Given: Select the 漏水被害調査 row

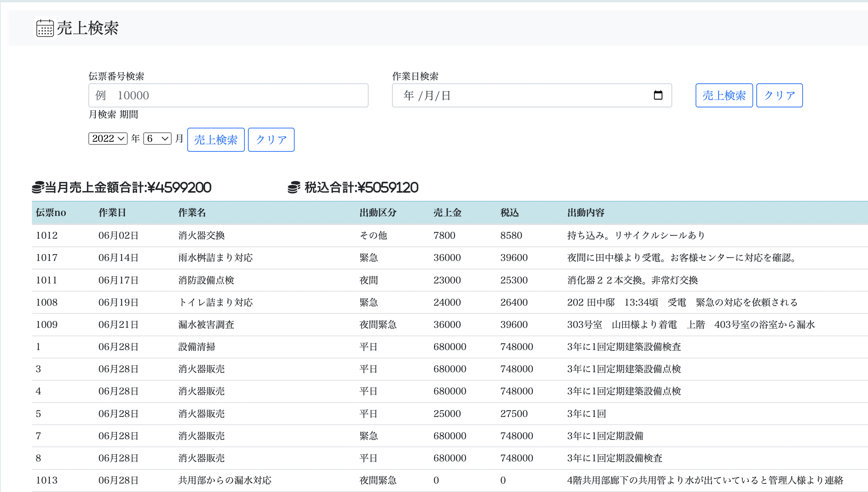Looking at the screenshot, I should (x=206, y=325).
